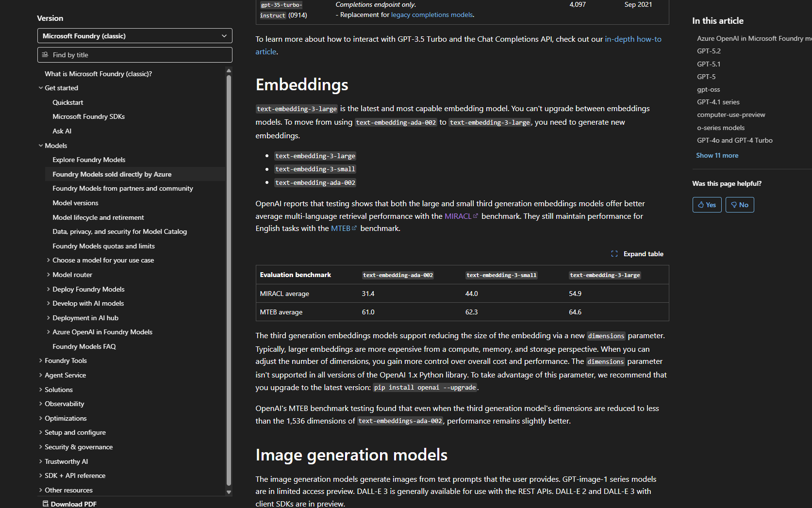Expand the Observability section
The height and width of the screenshot is (508, 812).
point(41,404)
